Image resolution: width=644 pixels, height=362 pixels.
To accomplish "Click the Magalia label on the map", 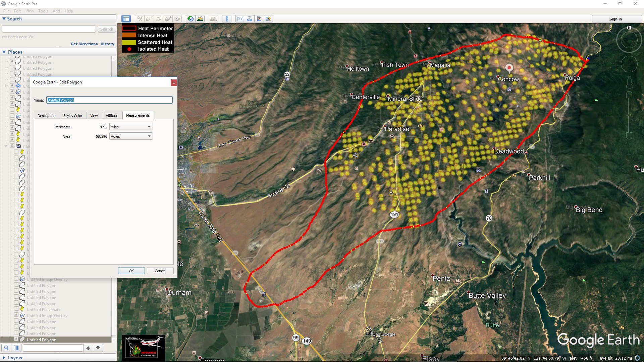I will (x=440, y=65).
